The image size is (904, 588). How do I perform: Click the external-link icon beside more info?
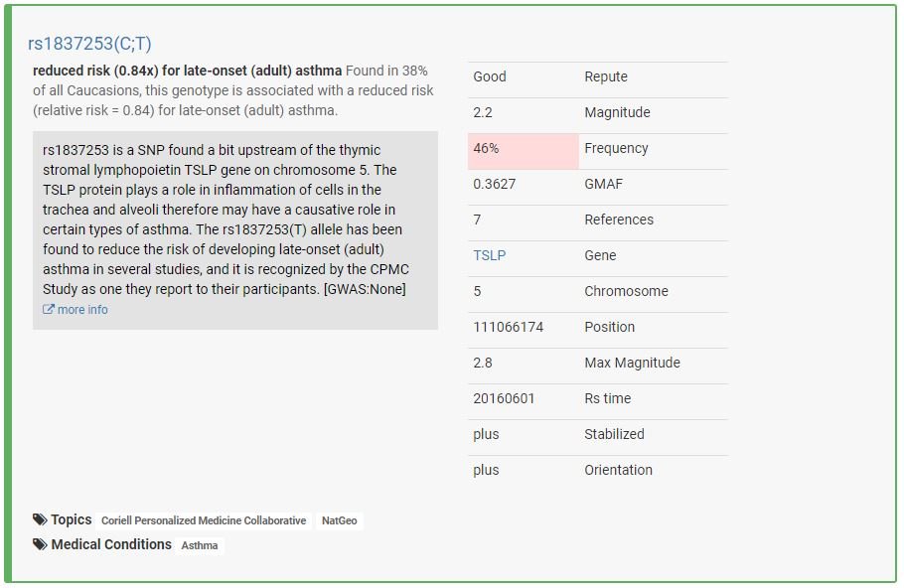(49, 310)
